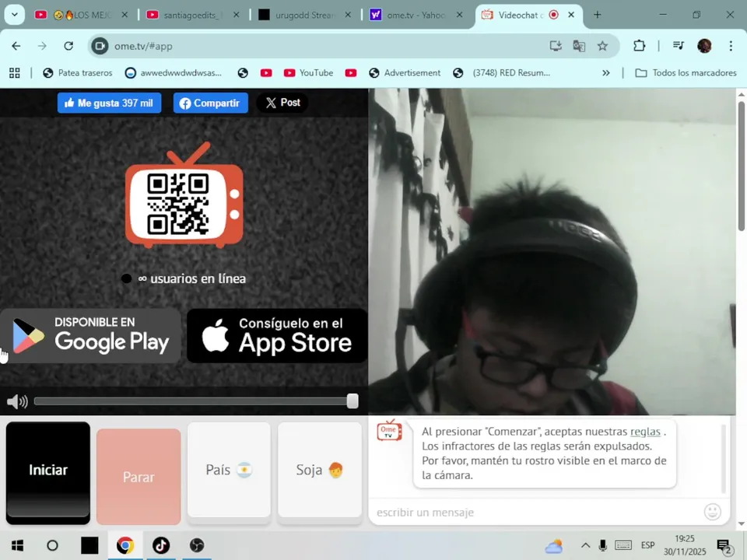This screenshot has width=747, height=560.
Task: Open the Windows Start menu
Action: 17,545
